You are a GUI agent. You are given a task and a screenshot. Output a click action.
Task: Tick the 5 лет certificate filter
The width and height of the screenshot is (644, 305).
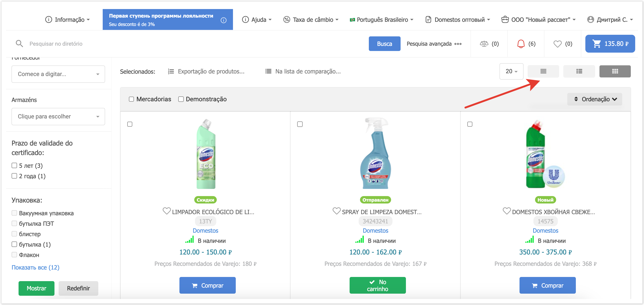(14, 165)
